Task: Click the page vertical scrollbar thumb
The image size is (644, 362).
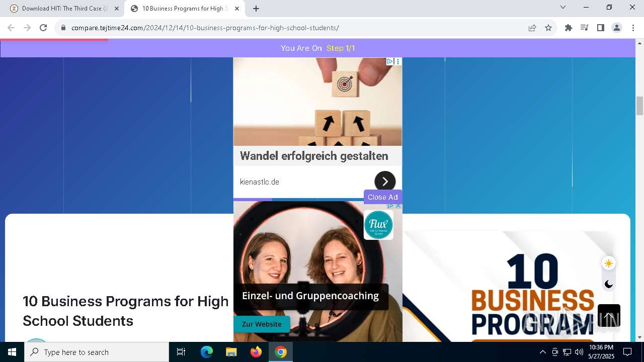Action: click(639, 106)
